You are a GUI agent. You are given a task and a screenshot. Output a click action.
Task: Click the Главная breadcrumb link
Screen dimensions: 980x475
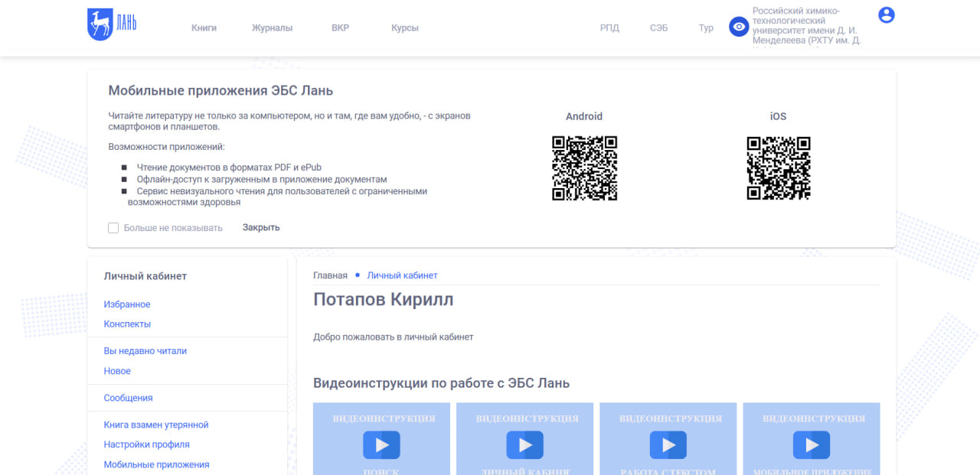[x=330, y=275]
